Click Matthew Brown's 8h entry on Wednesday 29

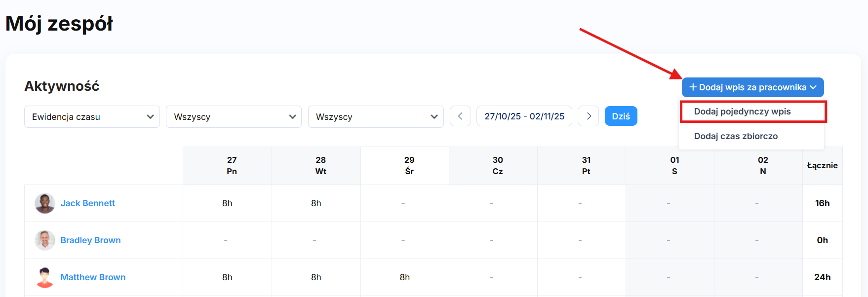point(405,277)
